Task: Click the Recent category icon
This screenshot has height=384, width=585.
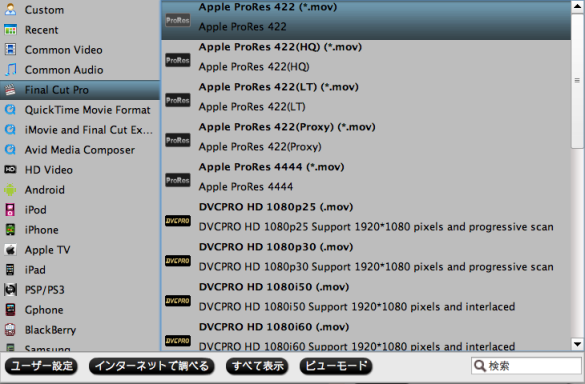Action: 10,30
